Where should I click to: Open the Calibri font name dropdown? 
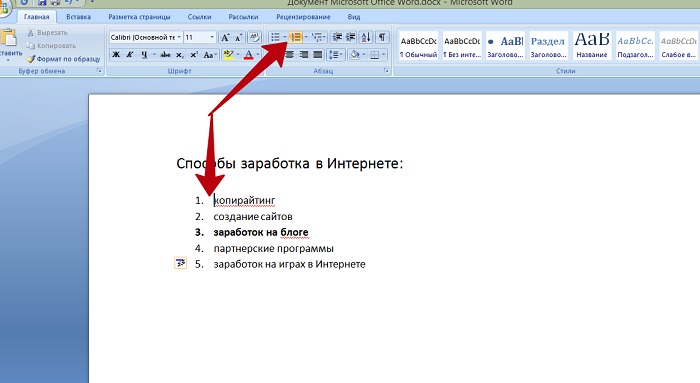pyautogui.click(x=146, y=37)
